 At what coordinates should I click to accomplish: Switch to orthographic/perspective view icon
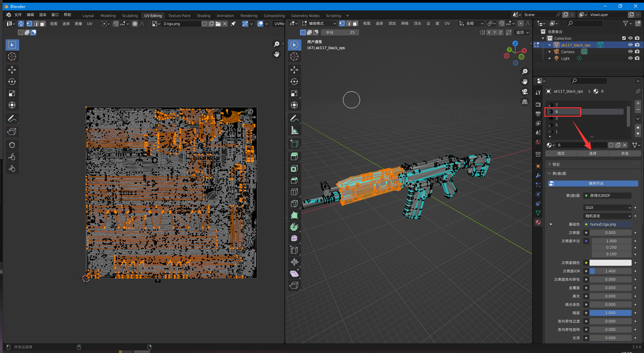click(x=525, y=102)
